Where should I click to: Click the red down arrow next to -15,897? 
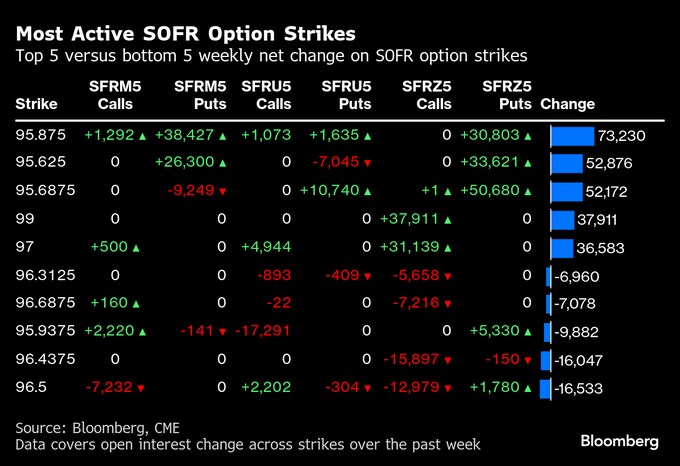(x=447, y=359)
